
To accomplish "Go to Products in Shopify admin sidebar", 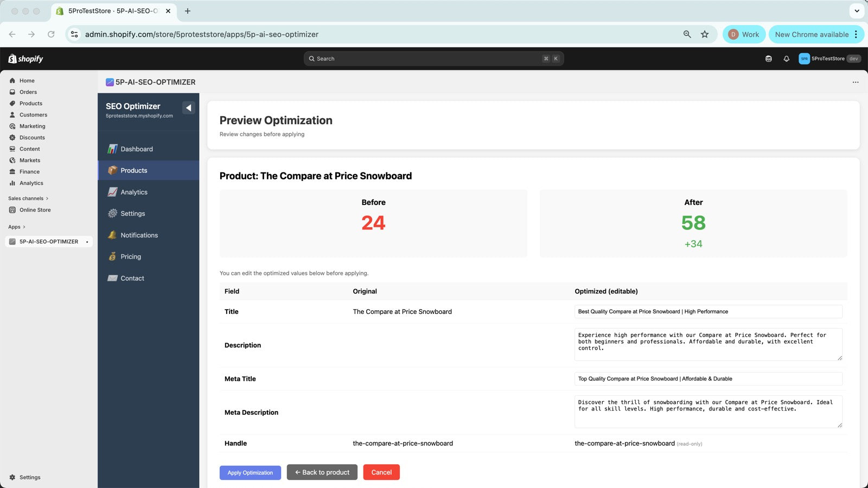I will tap(31, 104).
